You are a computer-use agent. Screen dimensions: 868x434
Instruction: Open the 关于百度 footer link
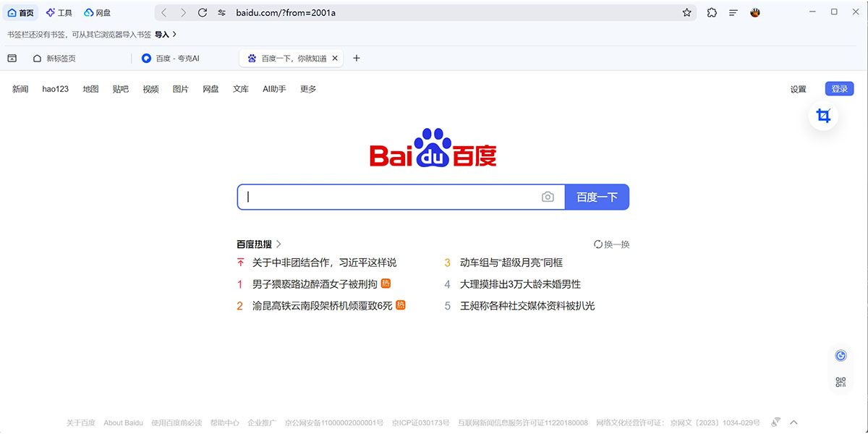point(81,422)
